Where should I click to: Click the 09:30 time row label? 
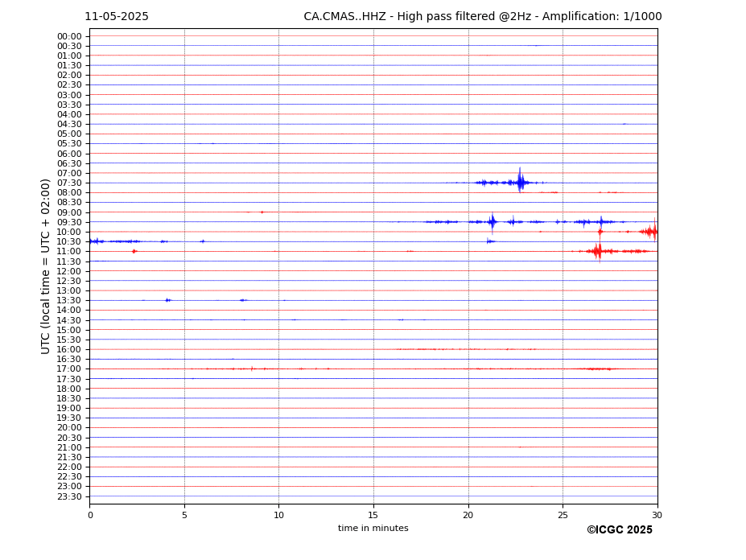click(x=69, y=222)
